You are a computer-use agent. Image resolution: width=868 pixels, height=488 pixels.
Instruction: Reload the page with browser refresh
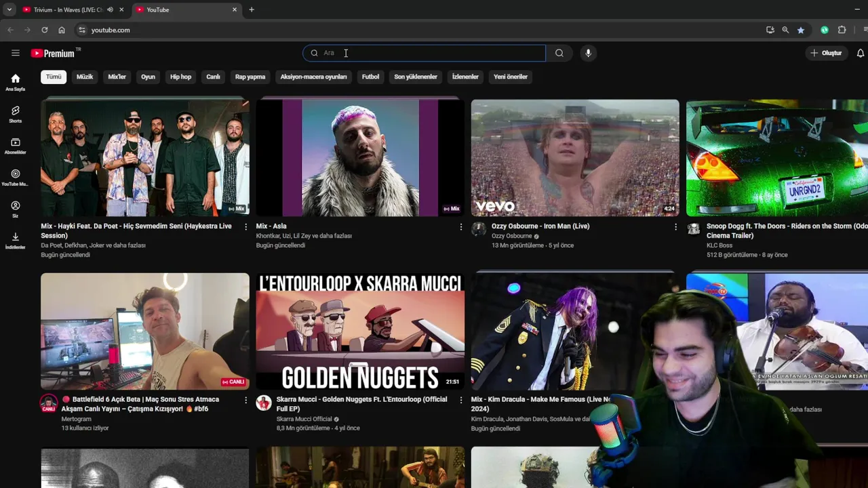coord(44,30)
